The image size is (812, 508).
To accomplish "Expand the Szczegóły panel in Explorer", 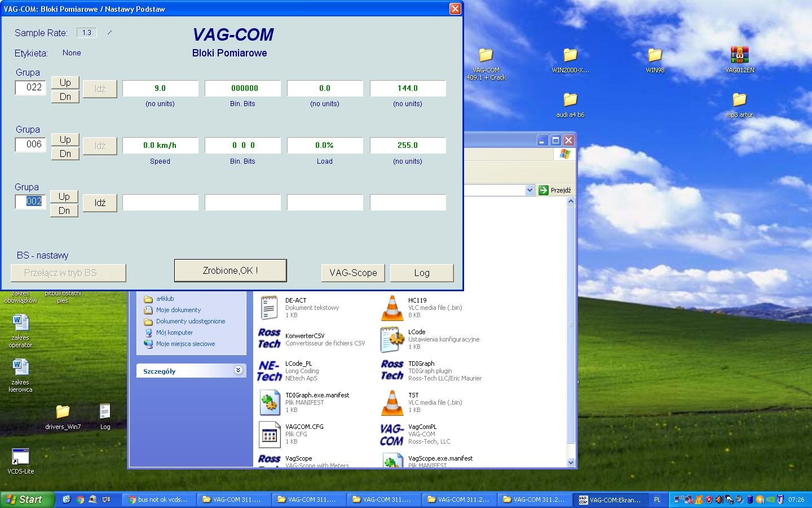I will tap(239, 370).
